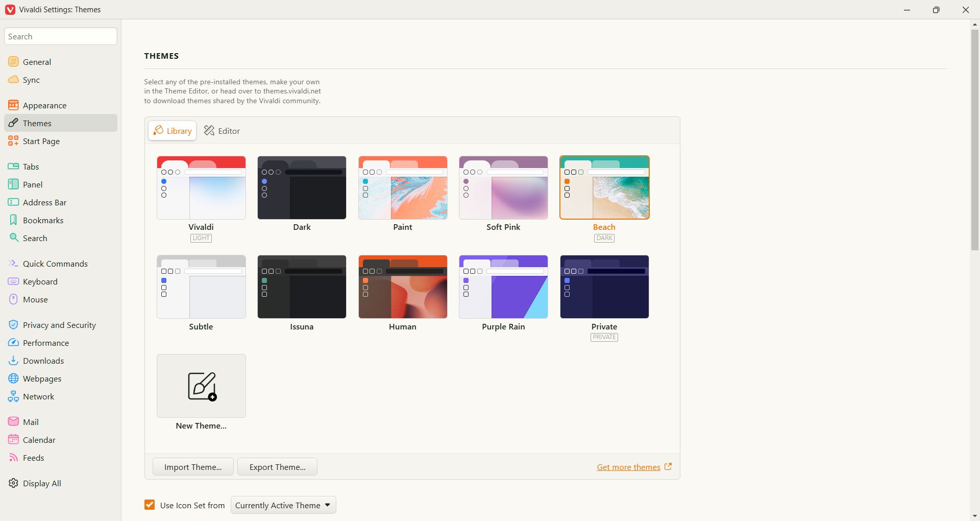Click the settings Search input field

(x=61, y=36)
